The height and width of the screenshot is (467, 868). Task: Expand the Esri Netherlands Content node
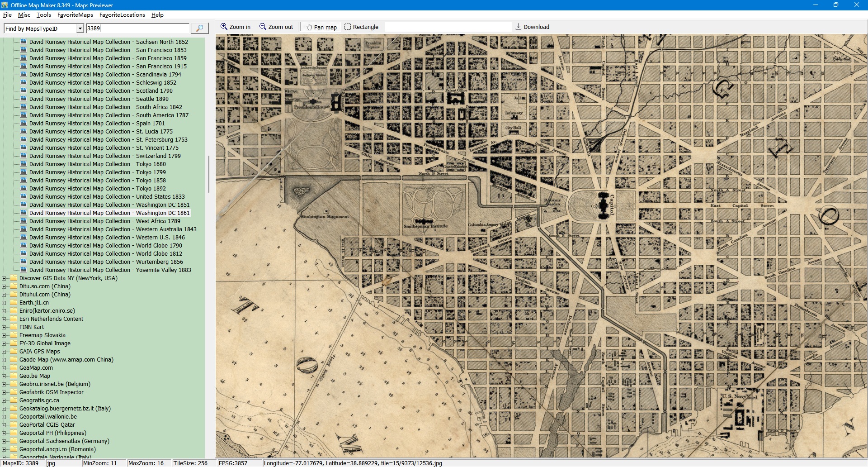4,319
